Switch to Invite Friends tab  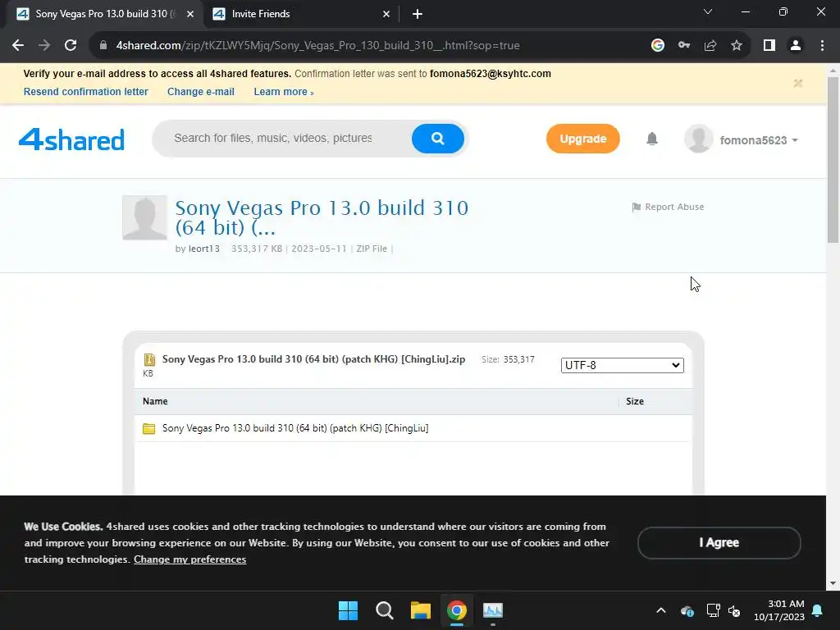[x=300, y=14]
